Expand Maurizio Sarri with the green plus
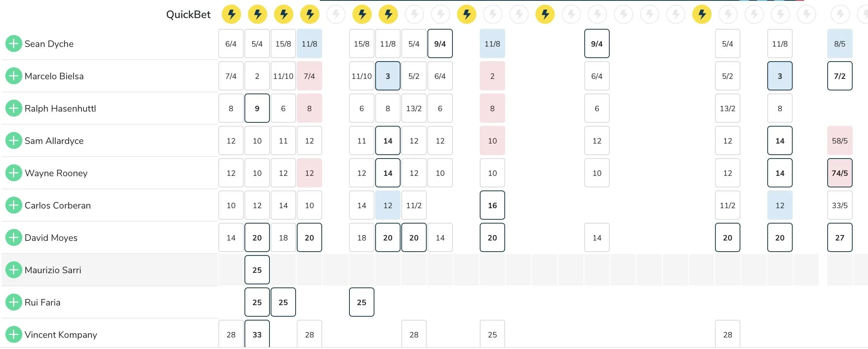 click(x=13, y=270)
